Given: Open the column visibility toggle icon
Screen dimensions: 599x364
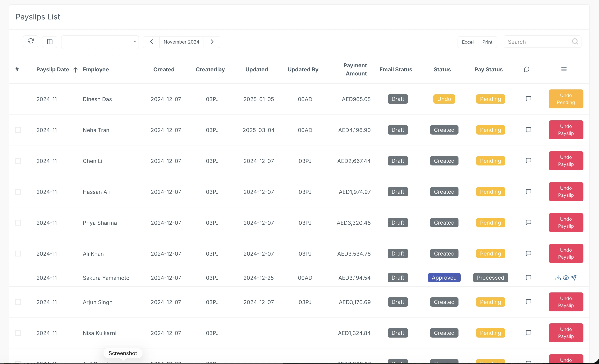Looking at the screenshot, I should [50, 42].
